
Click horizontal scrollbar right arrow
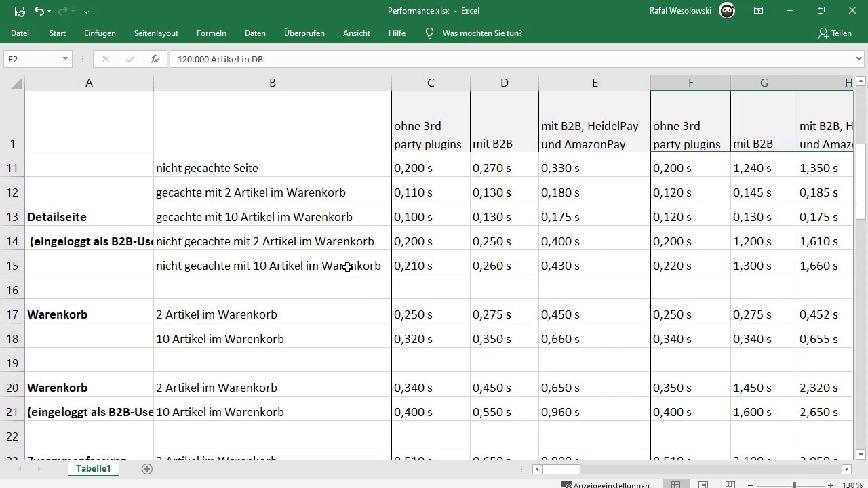[x=846, y=469]
